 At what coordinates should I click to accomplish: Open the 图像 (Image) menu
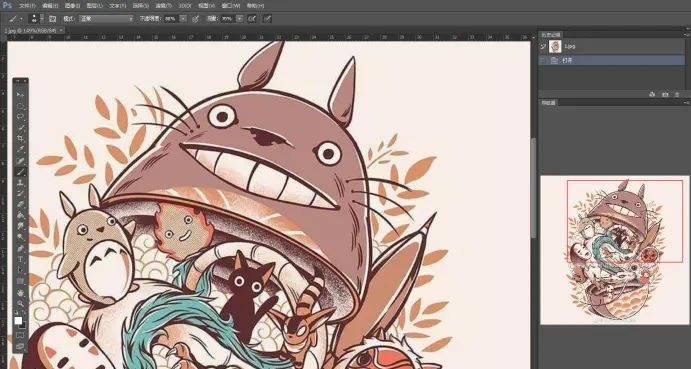coord(72,6)
